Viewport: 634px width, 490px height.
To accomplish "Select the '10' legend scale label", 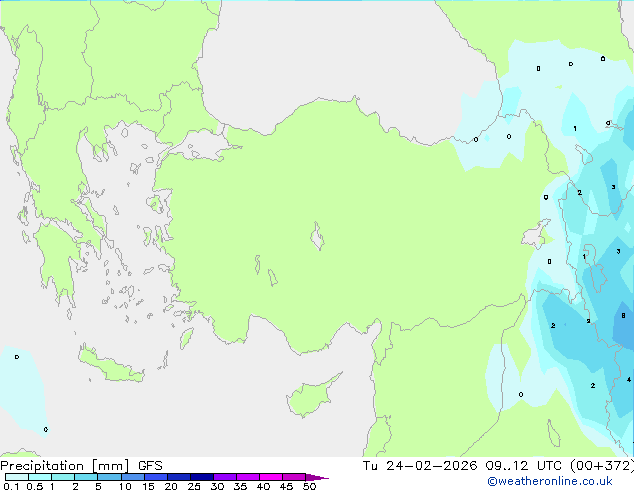I will [x=125, y=486].
